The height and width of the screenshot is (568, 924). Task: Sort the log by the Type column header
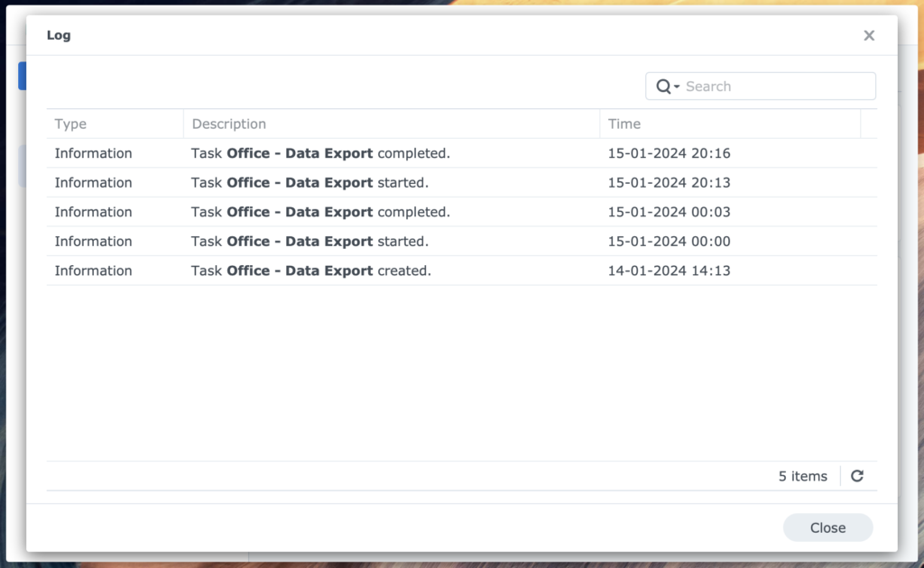[70, 124]
